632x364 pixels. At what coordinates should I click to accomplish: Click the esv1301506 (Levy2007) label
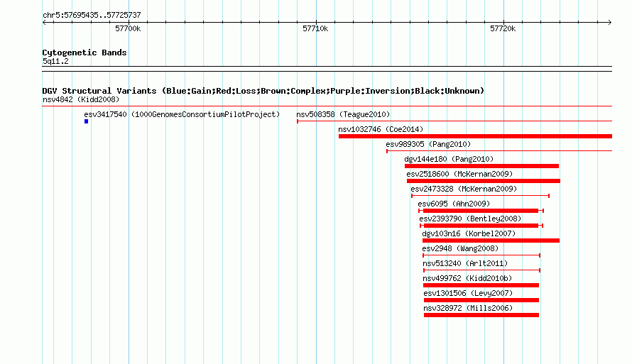(468, 293)
